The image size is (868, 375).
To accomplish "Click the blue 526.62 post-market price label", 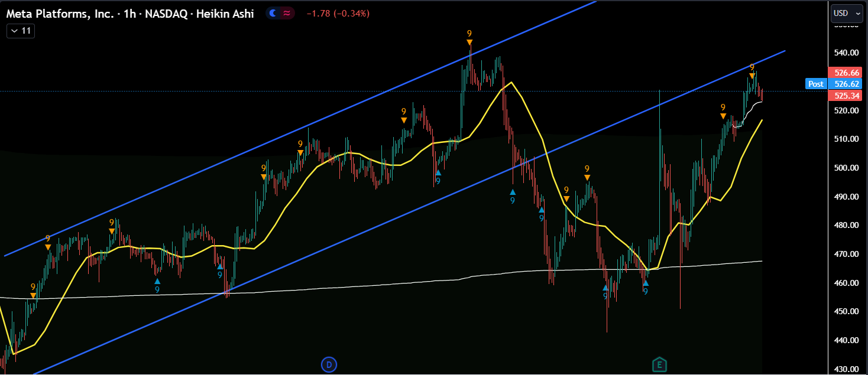I will (846, 84).
